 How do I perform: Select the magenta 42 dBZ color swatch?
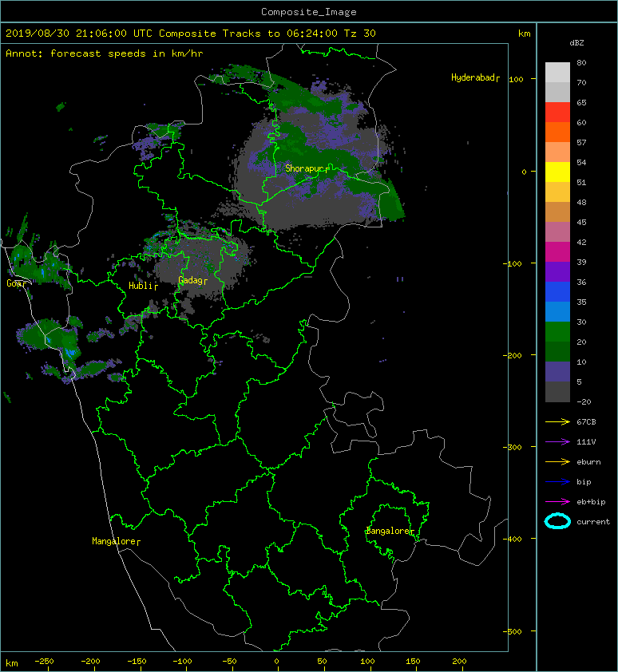(x=557, y=251)
